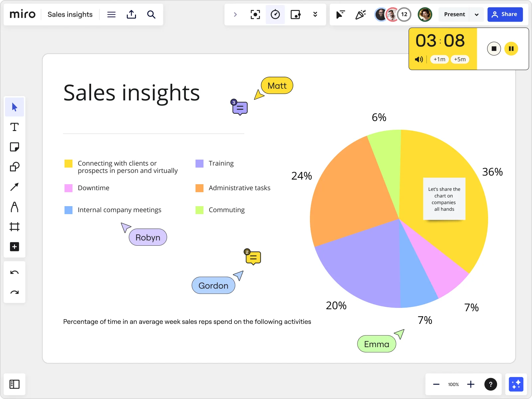Image resolution: width=532 pixels, height=399 pixels.
Task: Select the Sticky note tool
Action: (15, 147)
